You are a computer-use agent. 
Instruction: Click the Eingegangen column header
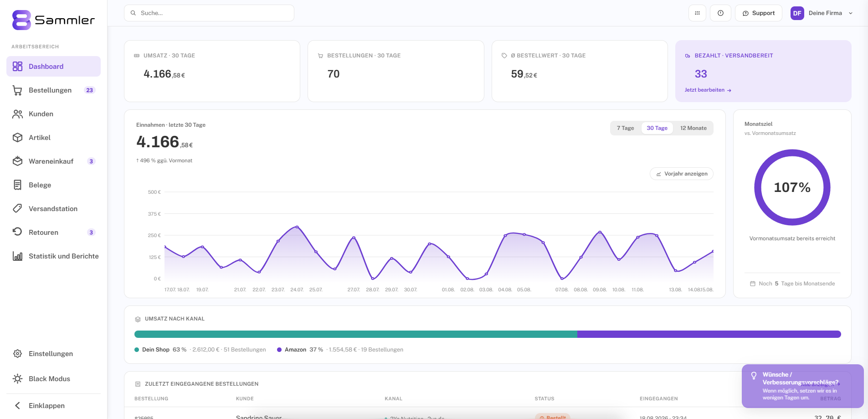[658, 399]
